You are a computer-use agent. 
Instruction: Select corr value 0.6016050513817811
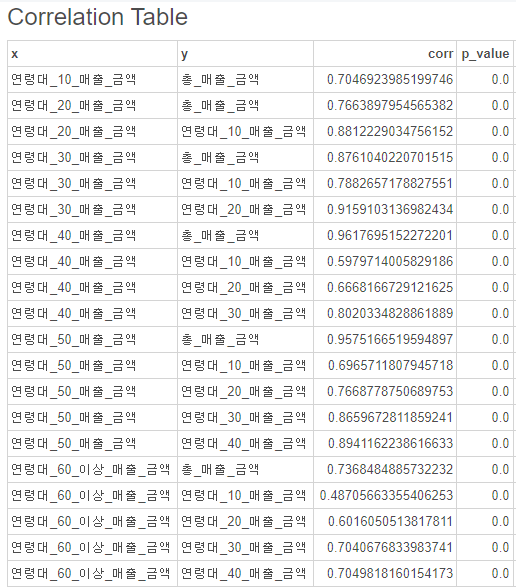[391, 522]
